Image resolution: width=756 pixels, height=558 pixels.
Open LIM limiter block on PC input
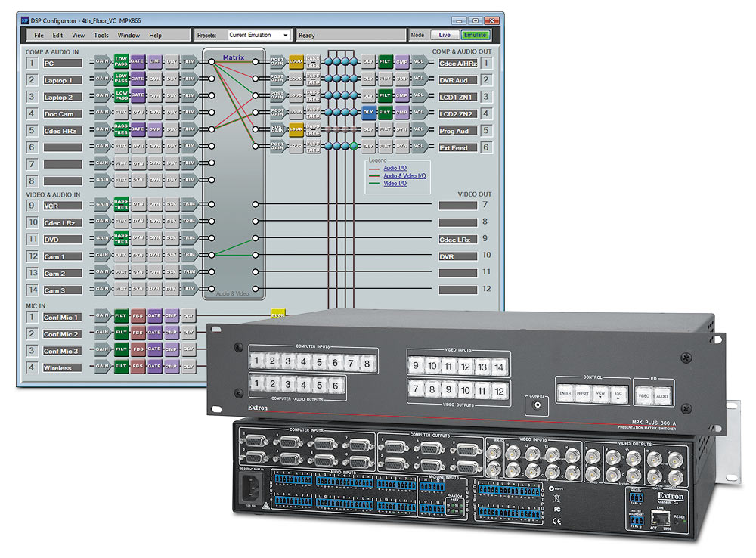(x=154, y=61)
